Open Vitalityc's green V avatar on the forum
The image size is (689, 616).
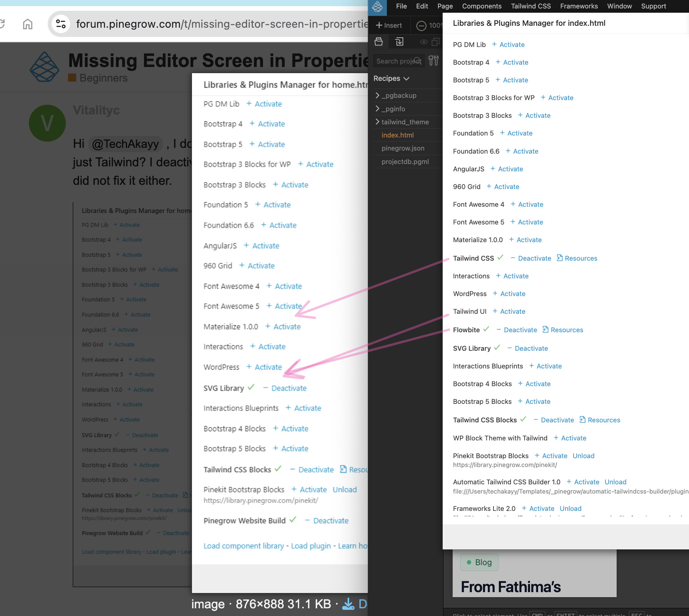pyautogui.click(x=47, y=123)
